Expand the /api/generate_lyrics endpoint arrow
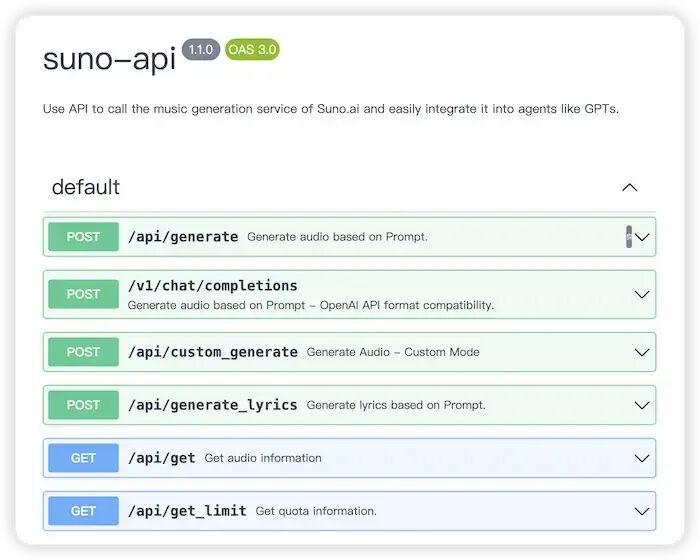The image size is (700, 560). click(x=642, y=405)
